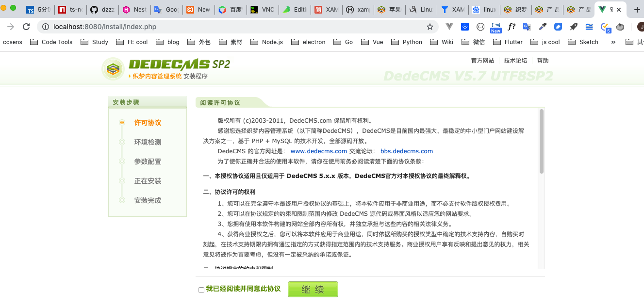Open the Python bookmark folder
644x307 pixels.
click(x=407, y=42)
